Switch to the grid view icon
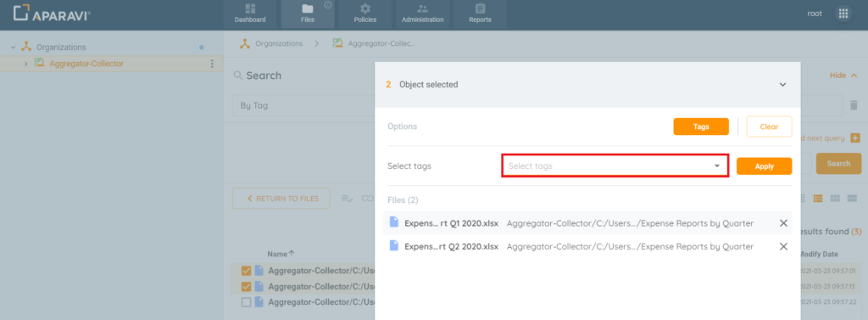This screenshot has height=320, width=868. (835, 199)
